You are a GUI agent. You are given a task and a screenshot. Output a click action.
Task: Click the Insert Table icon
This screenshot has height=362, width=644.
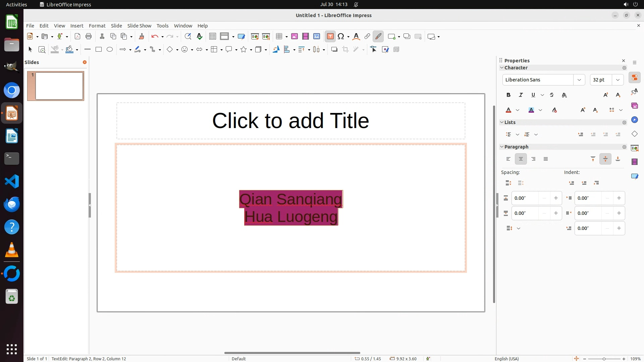point(279,37)
